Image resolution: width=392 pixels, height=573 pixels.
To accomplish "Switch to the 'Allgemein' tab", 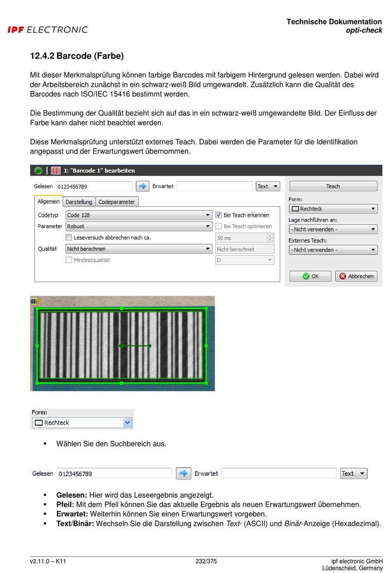I will point(49,201).
